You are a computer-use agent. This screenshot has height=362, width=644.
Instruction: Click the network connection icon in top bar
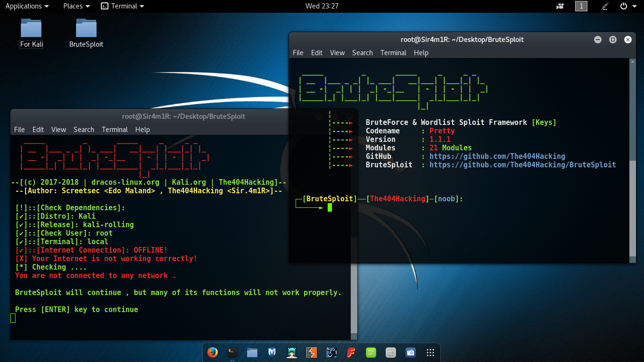tap(605, 6)
